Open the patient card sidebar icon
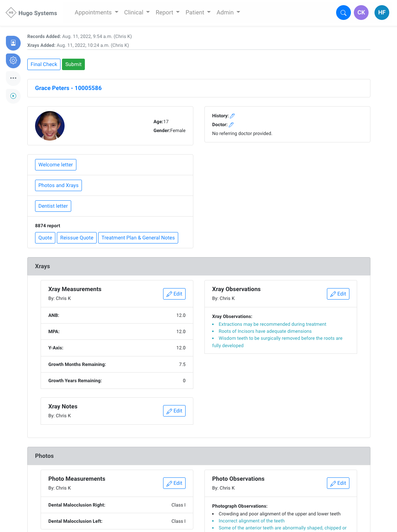The height and width of the screenshot is (532, 397). [x=13, y=43]
